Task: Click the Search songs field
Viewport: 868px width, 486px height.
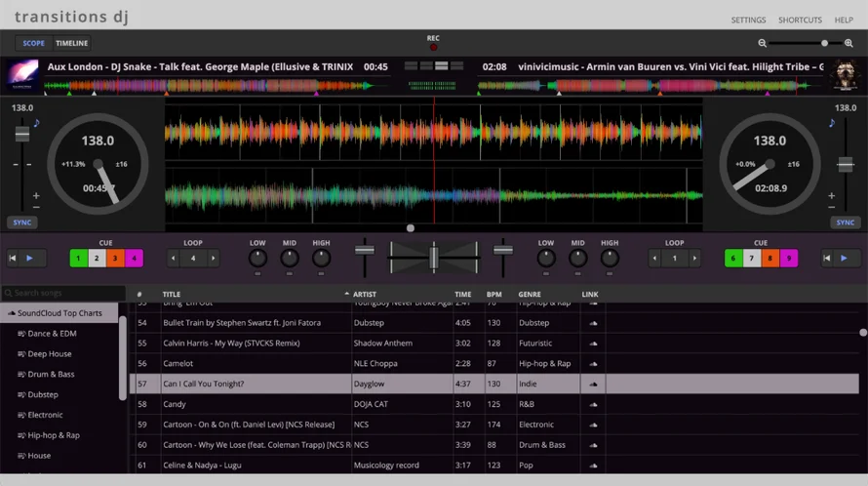Action: (63, 293)
